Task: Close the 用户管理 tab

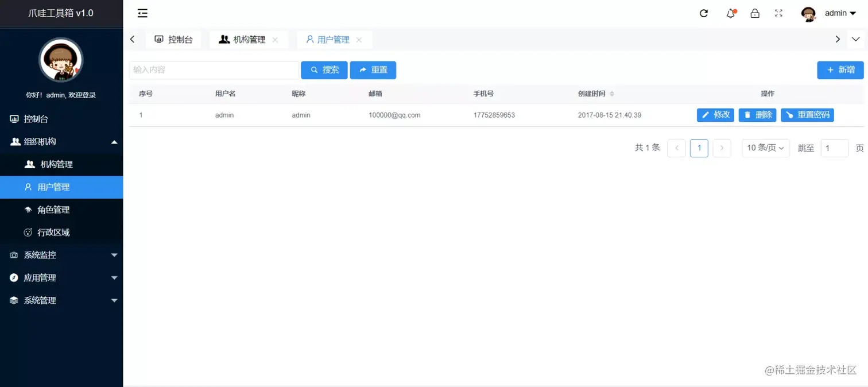Action: pos(359,40)
